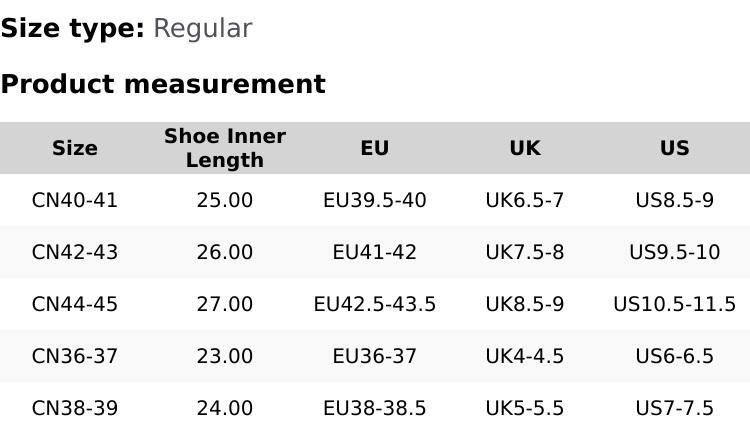This screenshot has width=750, height=434.
Task: Click the UK7.5-8 cell
Action: click(525, 252)
